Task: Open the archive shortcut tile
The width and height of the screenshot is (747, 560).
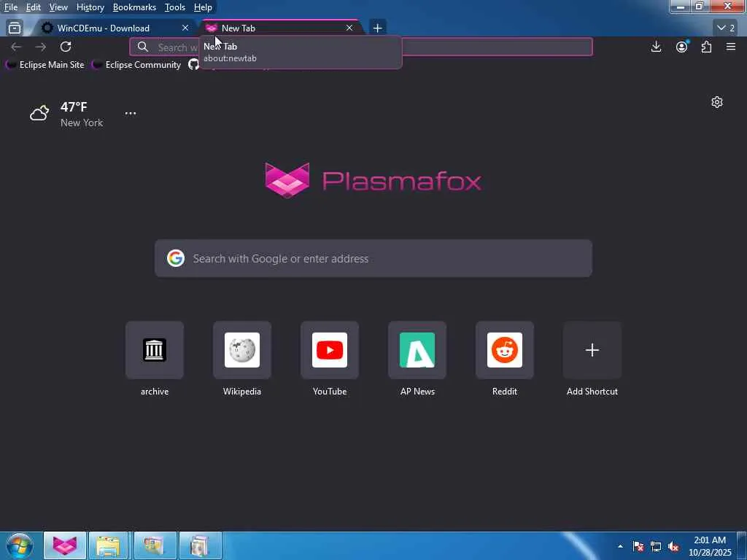Action: pyautogui.click(x=155, y=350)
